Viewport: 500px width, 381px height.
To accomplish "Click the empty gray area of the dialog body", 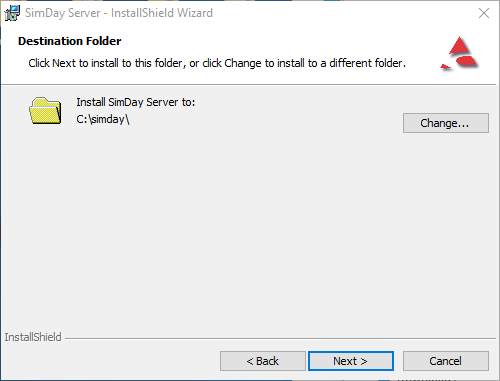I will [250, 227].
